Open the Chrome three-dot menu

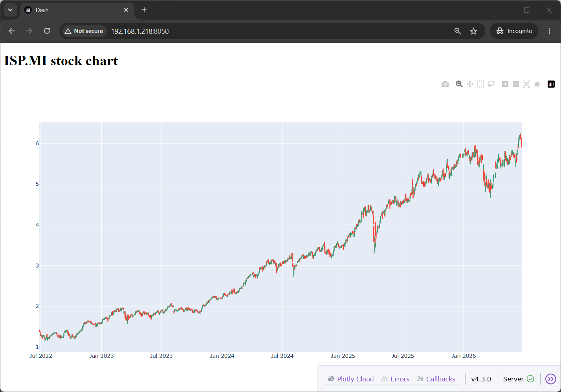(x=549, y=31)
